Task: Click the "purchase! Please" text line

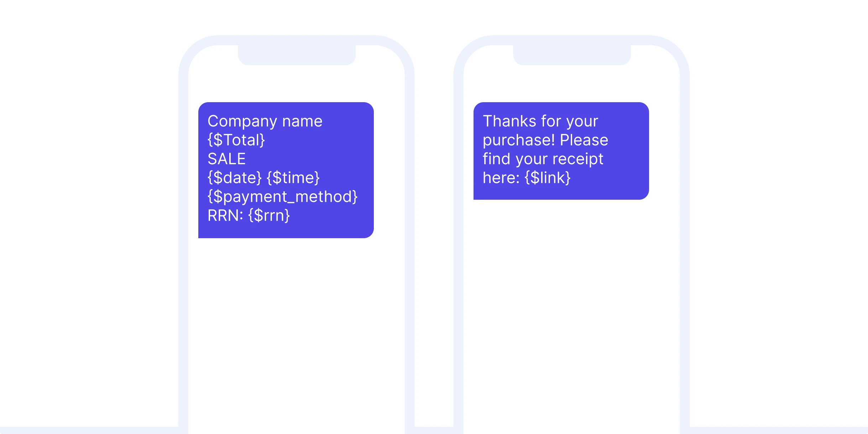Action: click(x=545, y=140)
